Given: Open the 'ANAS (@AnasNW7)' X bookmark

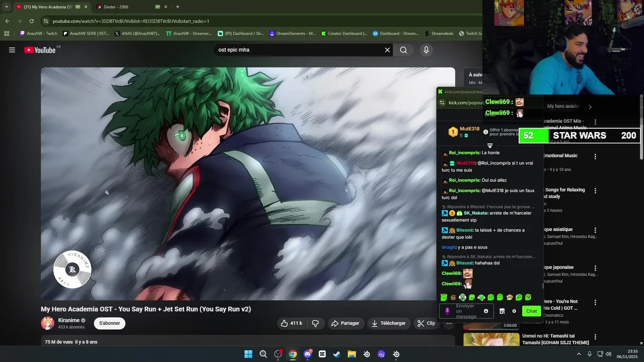Looking at the screenshot, I should pyautogui.click(x=137, y=34).
